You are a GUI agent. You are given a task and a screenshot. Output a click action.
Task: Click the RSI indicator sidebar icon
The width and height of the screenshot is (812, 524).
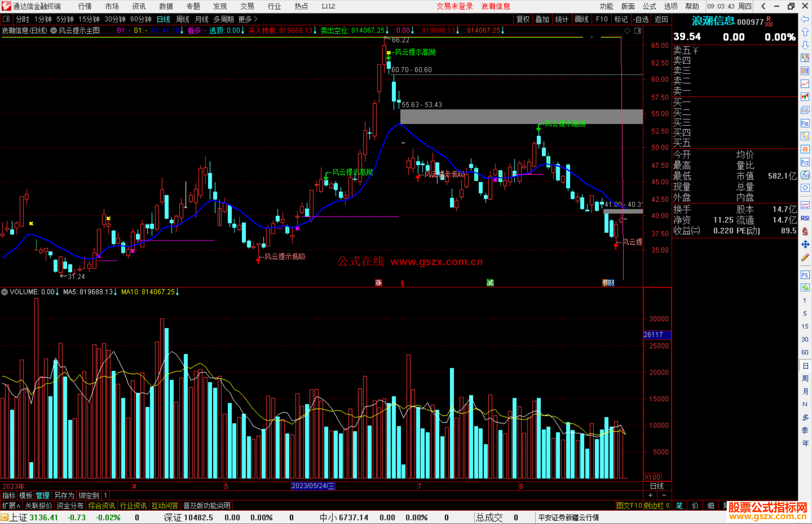tap(805, 218)
